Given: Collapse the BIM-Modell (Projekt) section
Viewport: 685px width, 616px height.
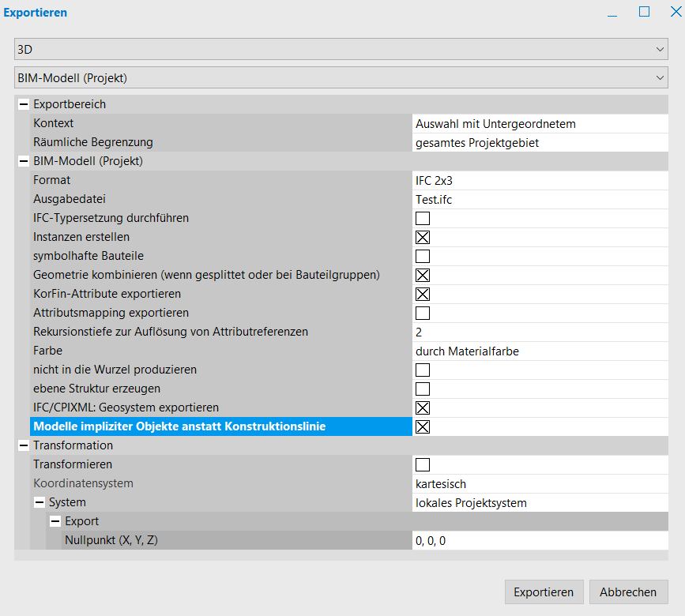Looking at the screenshot, I should [x=23, y=161].
